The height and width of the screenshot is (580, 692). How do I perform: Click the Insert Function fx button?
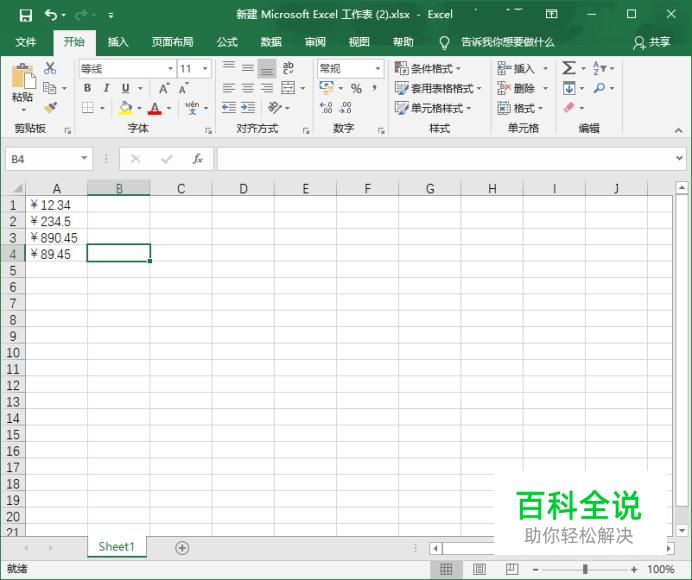(197, 158)
